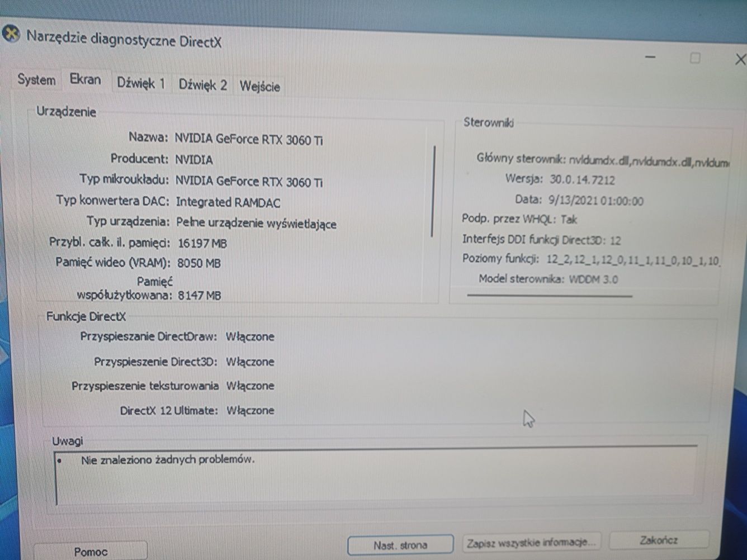Screen dimensions: 747x560
Task: Click the Producent value NVIDIA
Action: 194,160
